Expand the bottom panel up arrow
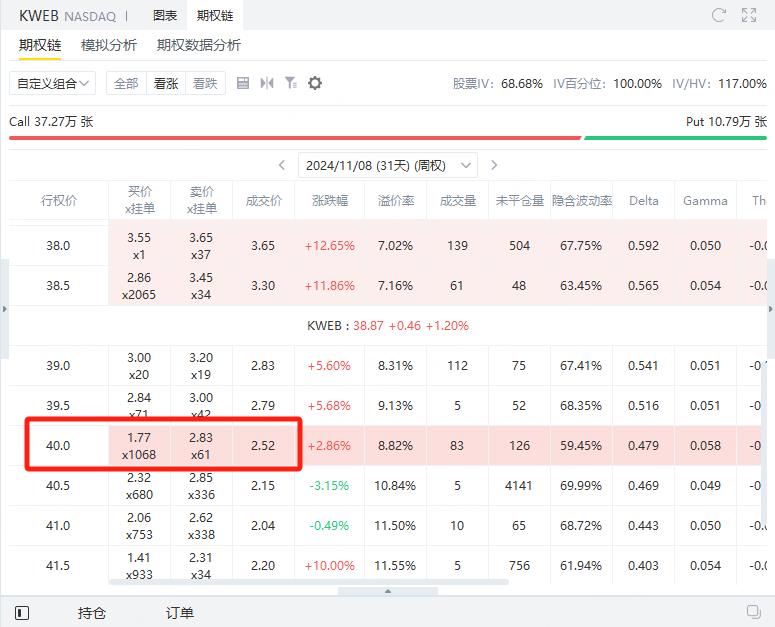This screenshot has height=627, width=775. [388, 591]
